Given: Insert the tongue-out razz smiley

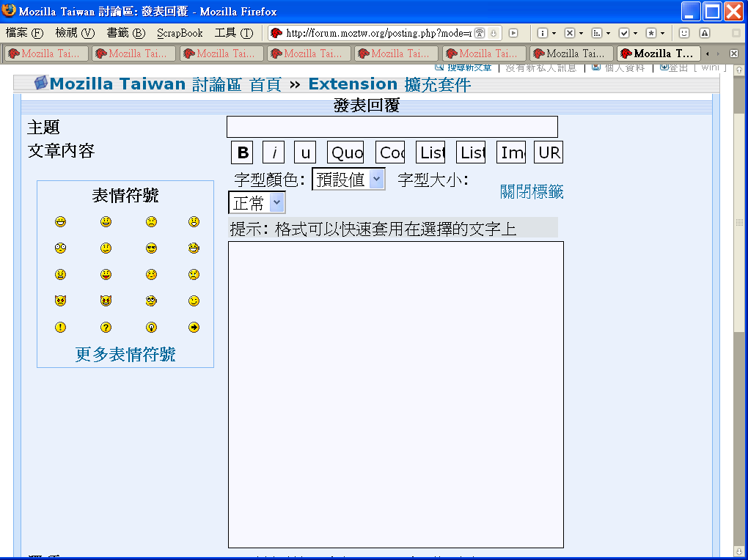Looking at the screenshot, I should [x=106, y=274].
